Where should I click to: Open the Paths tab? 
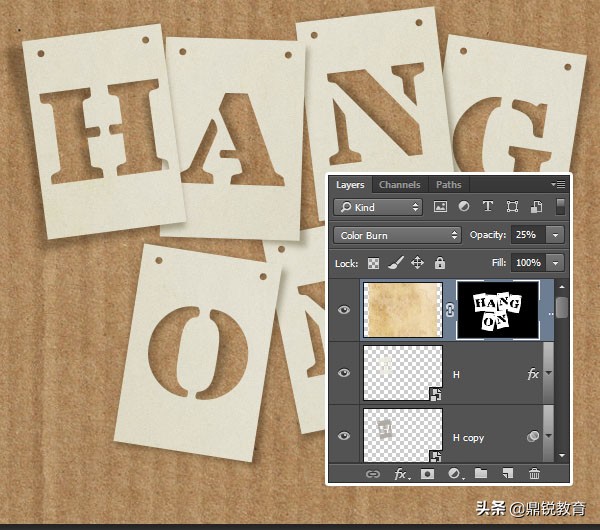point(449,185)
